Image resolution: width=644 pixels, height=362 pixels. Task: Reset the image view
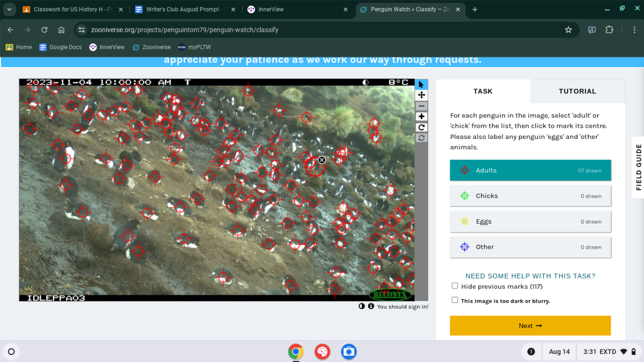(422, 138)
